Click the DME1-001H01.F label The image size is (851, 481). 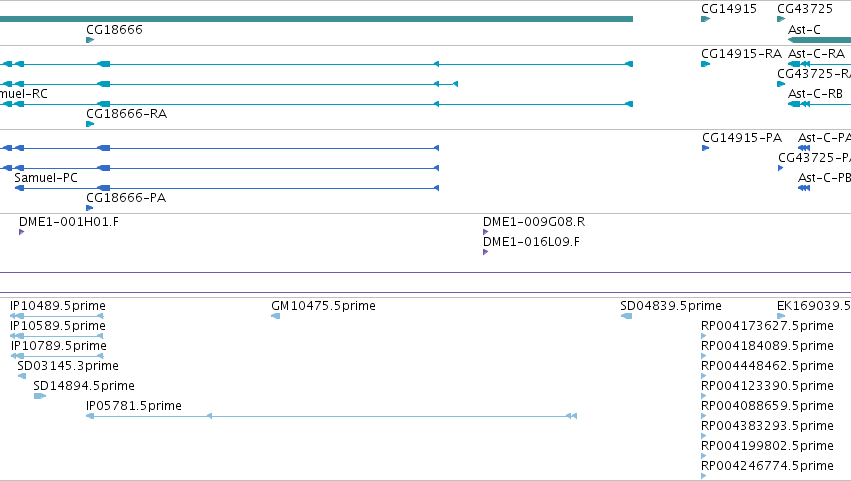pos(69,221)
